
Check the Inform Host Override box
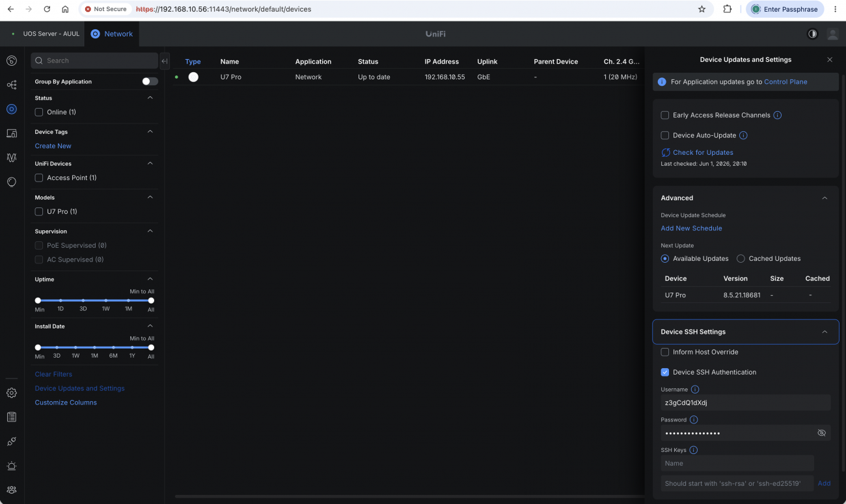[665, 352]
